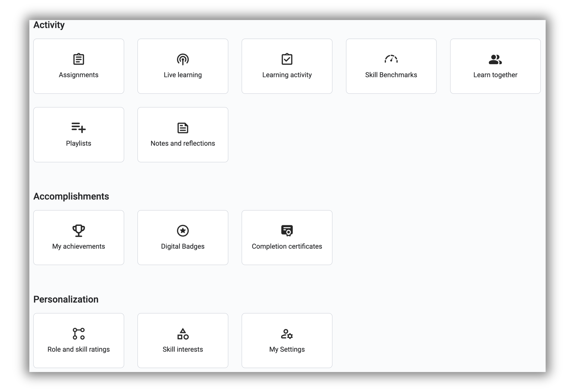Click Notes and reflections menu item
575x392 pixels.
click(x=182, y=135)
